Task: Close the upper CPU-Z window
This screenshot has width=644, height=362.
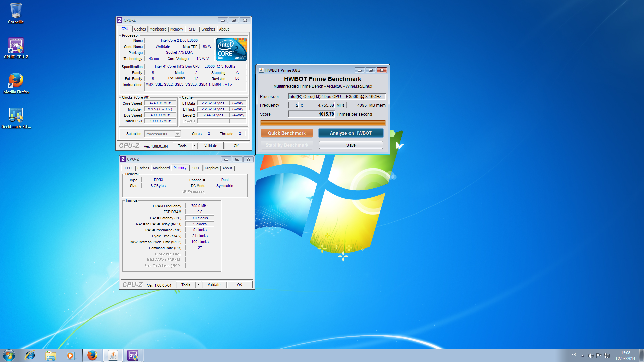Action: tap(245, 20)
